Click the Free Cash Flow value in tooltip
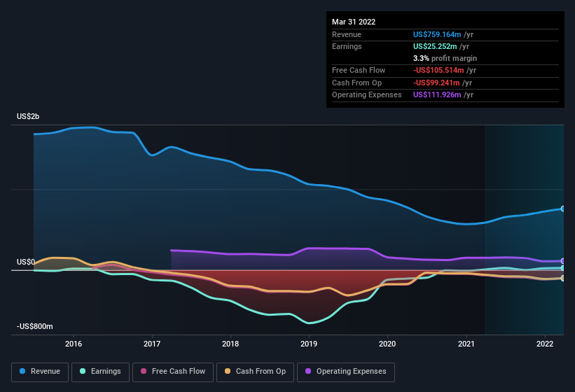Image resolution: width=575 pixels, height=392 pixels. click(438, 70)
